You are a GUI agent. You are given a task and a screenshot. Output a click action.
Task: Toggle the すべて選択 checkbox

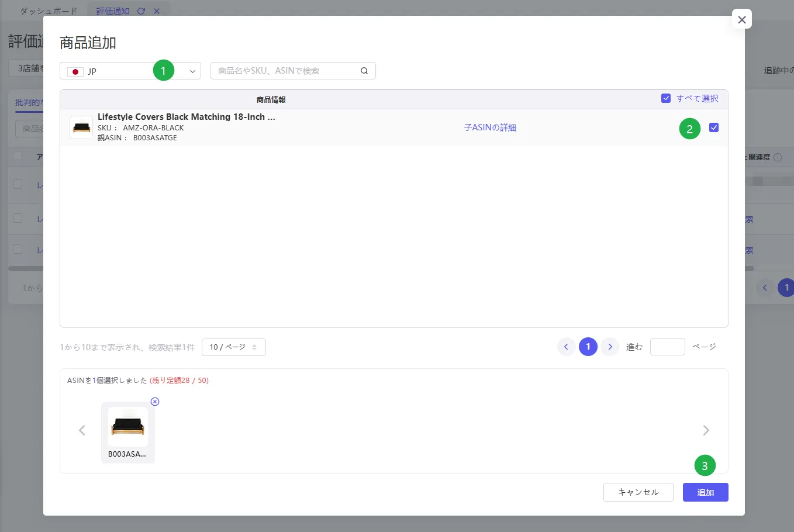(665, 98)
